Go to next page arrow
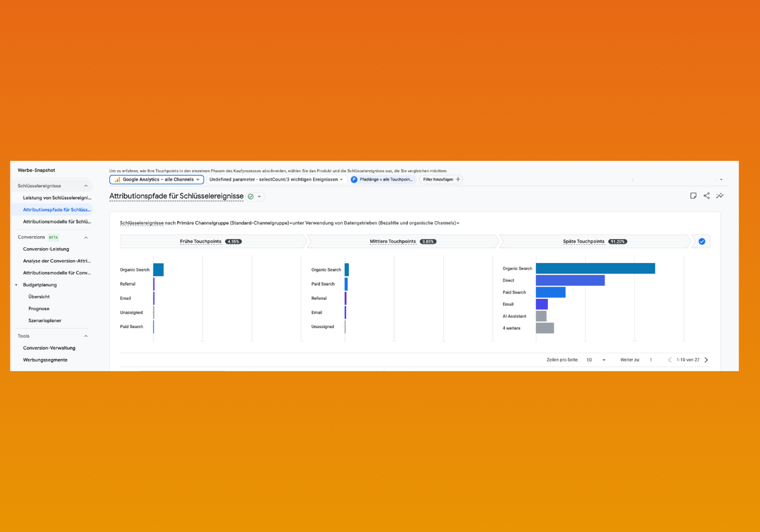760x532 pixels. (x=707, y=360)
